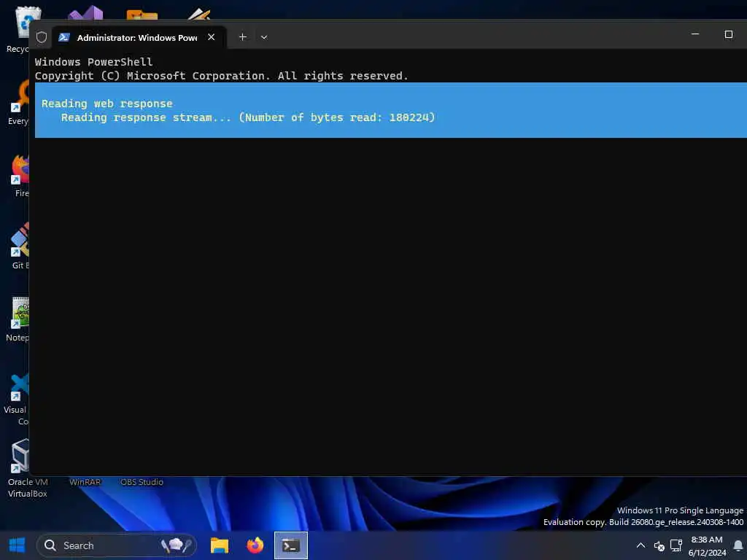The width and height of the screenshot is (747, 560).
Task: Select the Administrator: Windows PowerShell tab
Action: tap(139, 37)
